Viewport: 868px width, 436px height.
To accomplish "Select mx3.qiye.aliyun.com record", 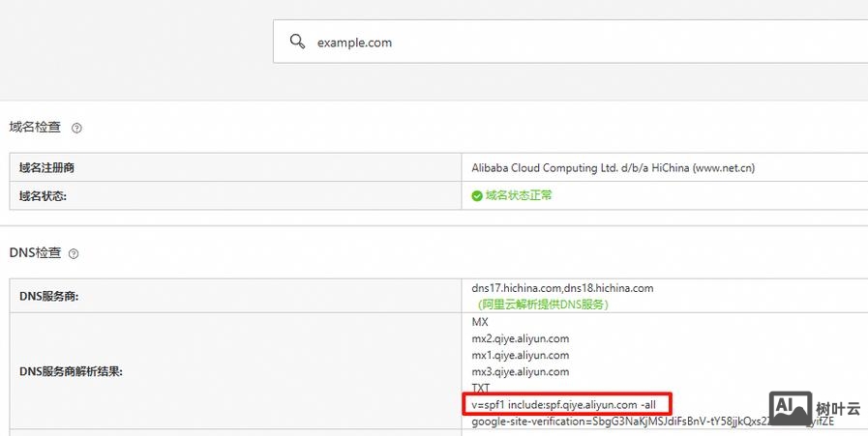I will click(x=521, y=372).
